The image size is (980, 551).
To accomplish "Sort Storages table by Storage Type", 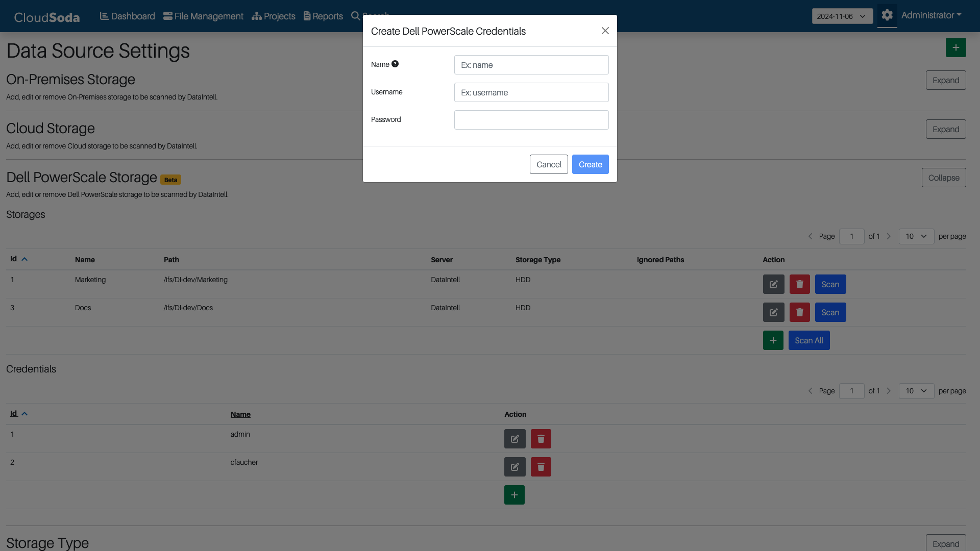I will [x=538, y=260].
